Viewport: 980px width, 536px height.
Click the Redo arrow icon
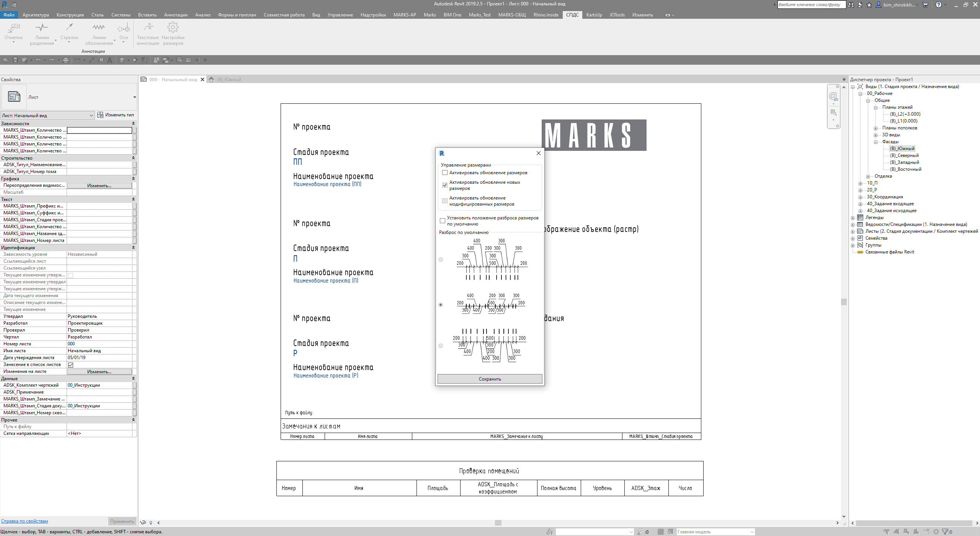click(x=52, y=60)
